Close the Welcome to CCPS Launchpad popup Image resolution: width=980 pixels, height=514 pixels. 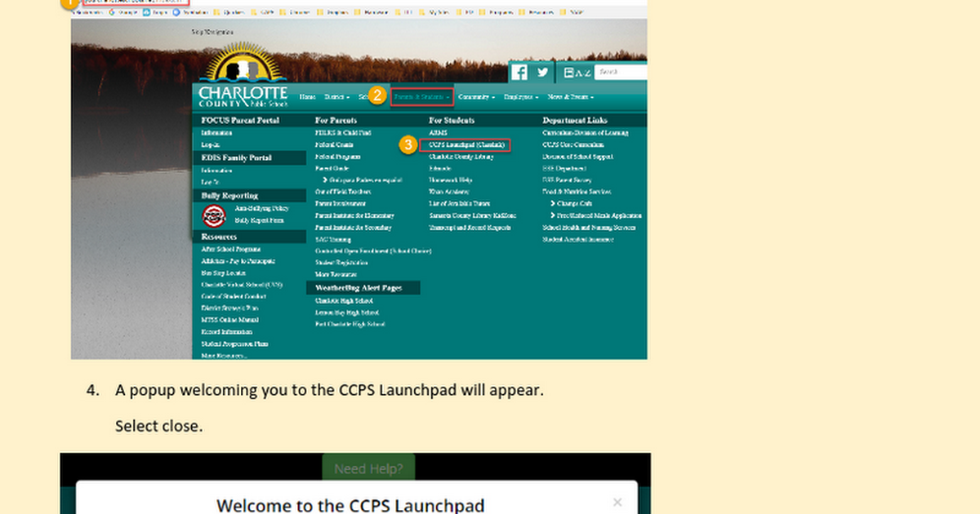click(x=617, y=503)
